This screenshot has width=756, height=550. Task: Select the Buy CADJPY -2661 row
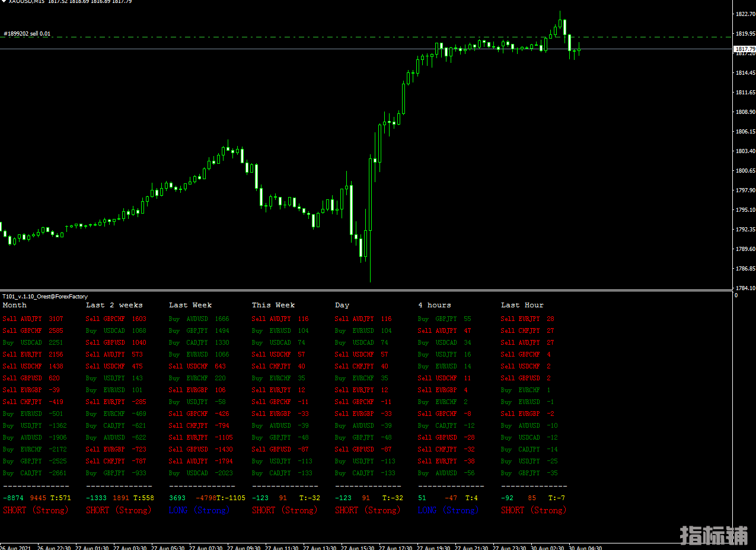pyautogui.click(x=35, y=473)
